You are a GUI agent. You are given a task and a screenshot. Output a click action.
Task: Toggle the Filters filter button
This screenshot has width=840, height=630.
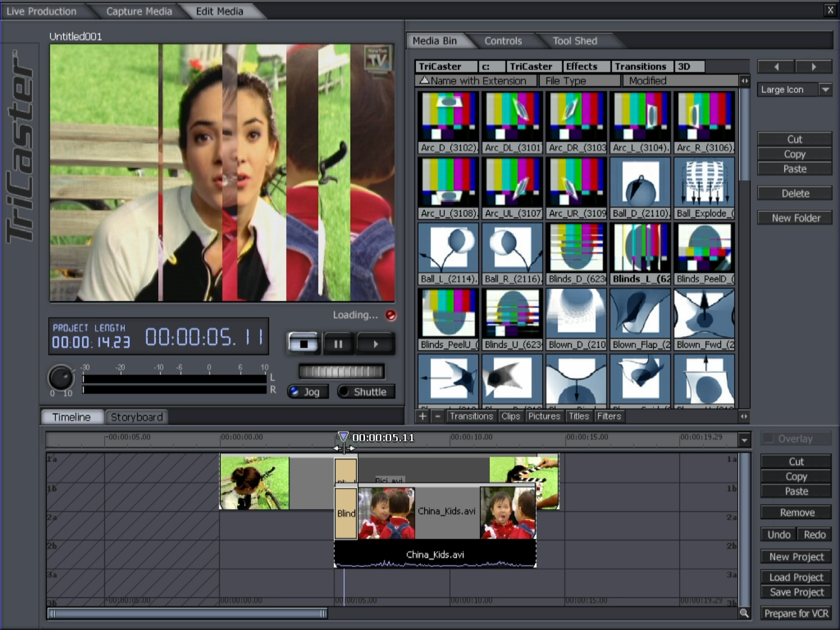click(x=609, y=416)
